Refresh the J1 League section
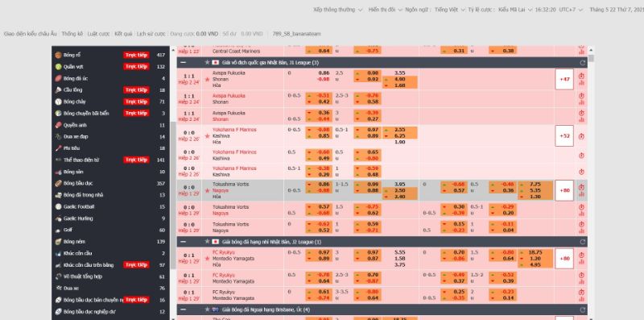Screen dimensions: 644x320 point(582,63)
